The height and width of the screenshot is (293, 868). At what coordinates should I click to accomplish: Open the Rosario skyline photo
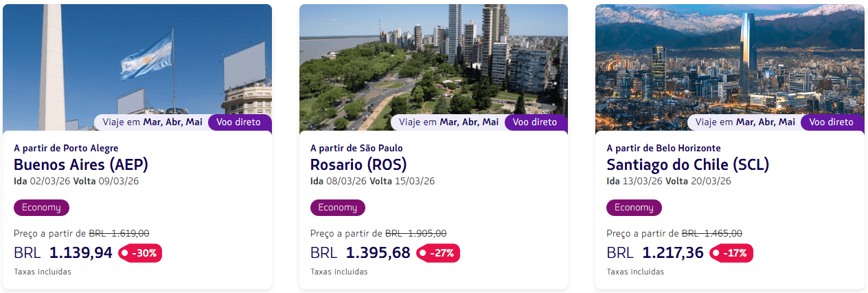click(433, 62)
